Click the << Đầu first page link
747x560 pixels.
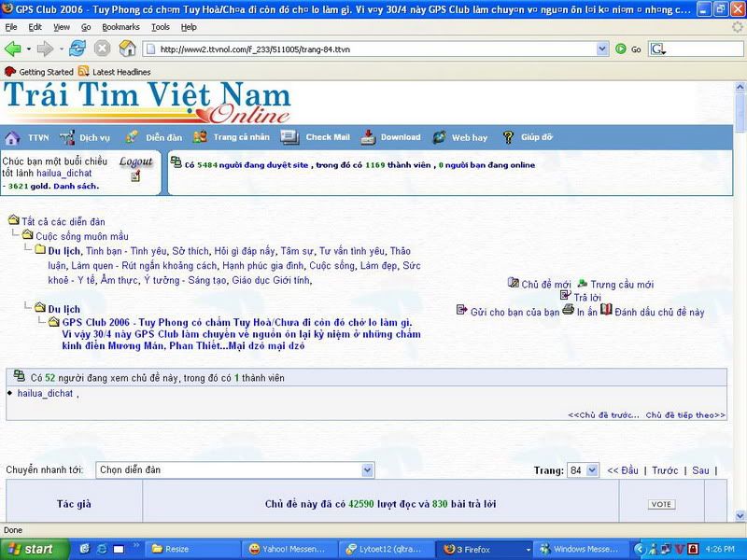[623, 470]
